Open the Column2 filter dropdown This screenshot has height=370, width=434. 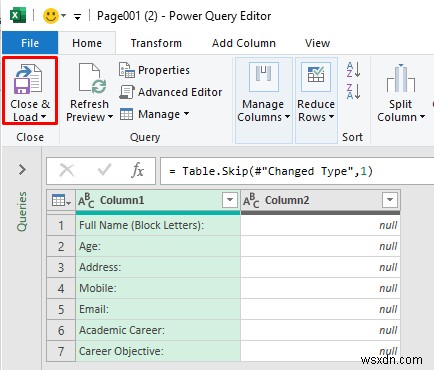point(390,200)
